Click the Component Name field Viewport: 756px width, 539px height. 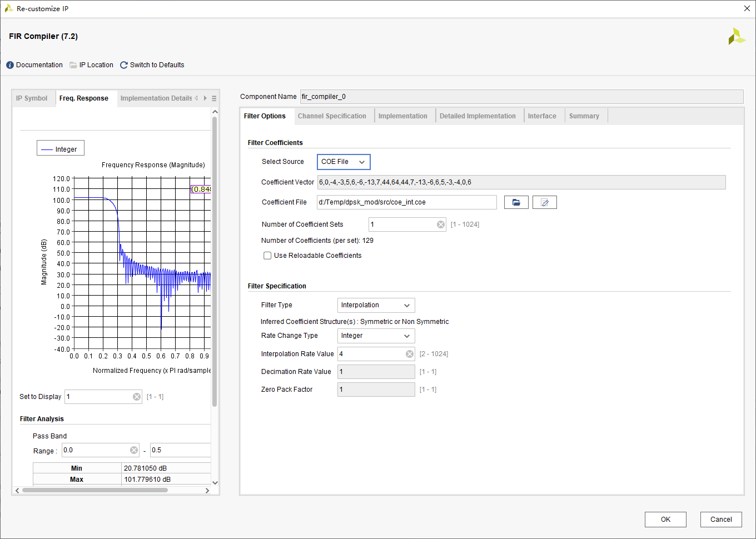521,97
